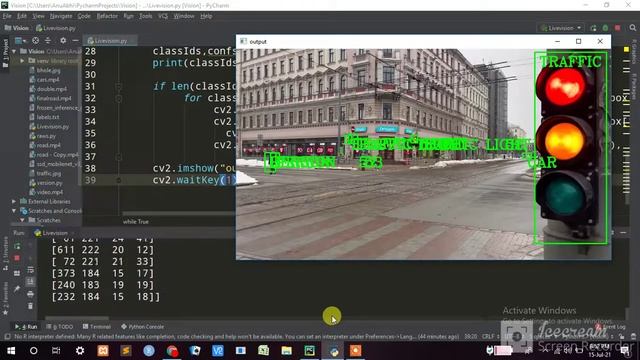This screenshot has width=640, height=360.
Task: Click the Locate/Scroll from Source target icon
Action: (36, 40)
